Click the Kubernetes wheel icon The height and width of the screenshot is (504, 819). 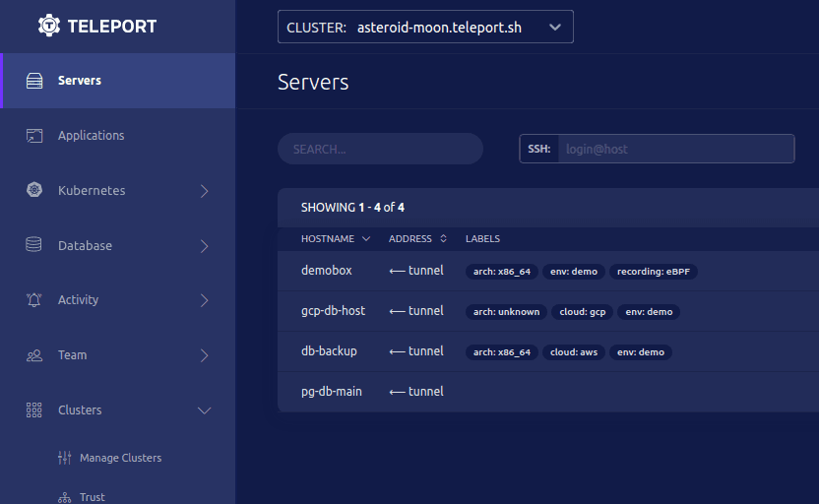[x=34, y=190]
